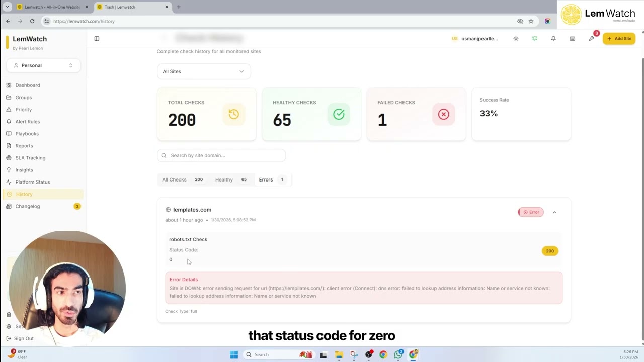Open the Personal workspace switcher

pos(43,65)
